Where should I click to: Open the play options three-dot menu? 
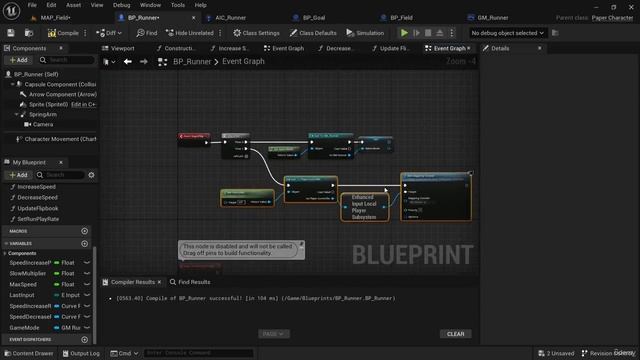click(x=451, y=33)
